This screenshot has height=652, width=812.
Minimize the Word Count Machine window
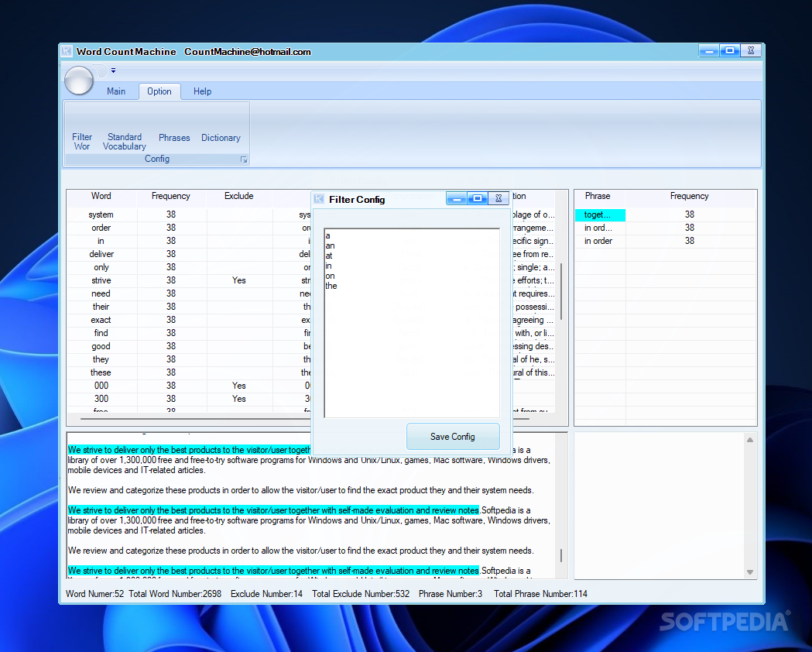tap(709, 51)
